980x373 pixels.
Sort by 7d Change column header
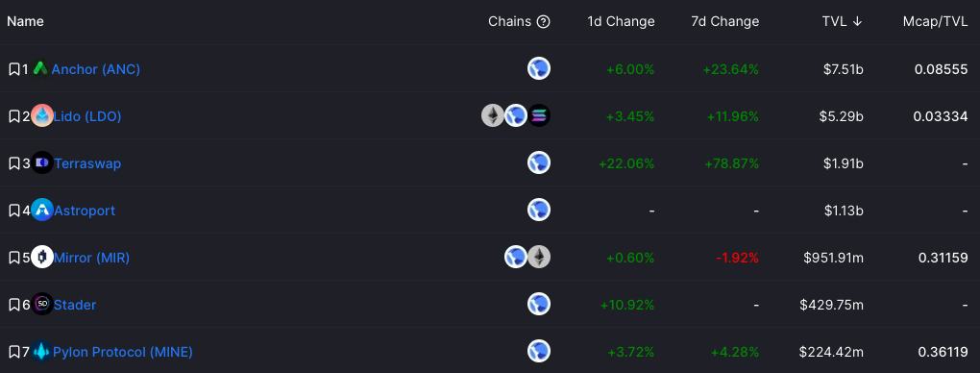point(725,22)
